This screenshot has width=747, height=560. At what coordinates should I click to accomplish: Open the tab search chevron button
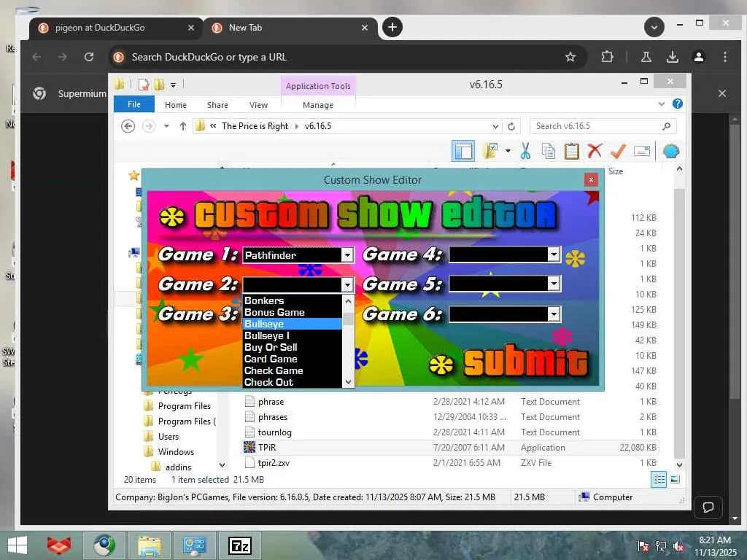click(654, 27)
